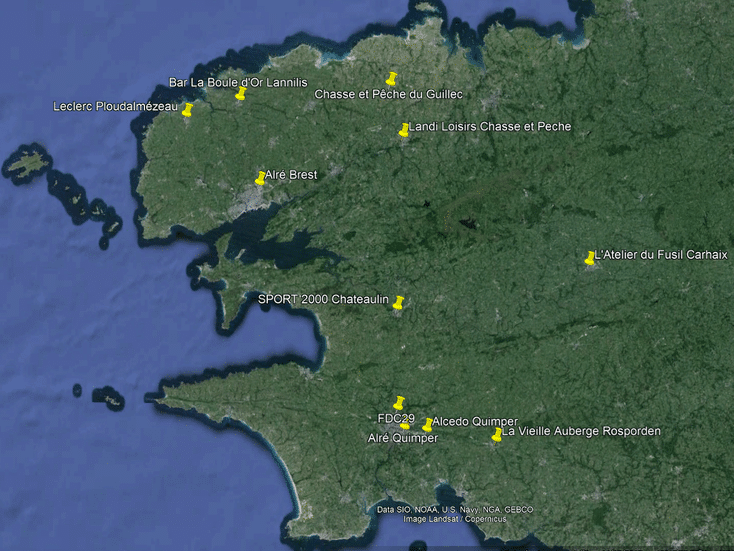Select the Landi Loisirs Chasse et Peche pin
The height and width of the screenshot is (551, 734).
coord(404,129)
